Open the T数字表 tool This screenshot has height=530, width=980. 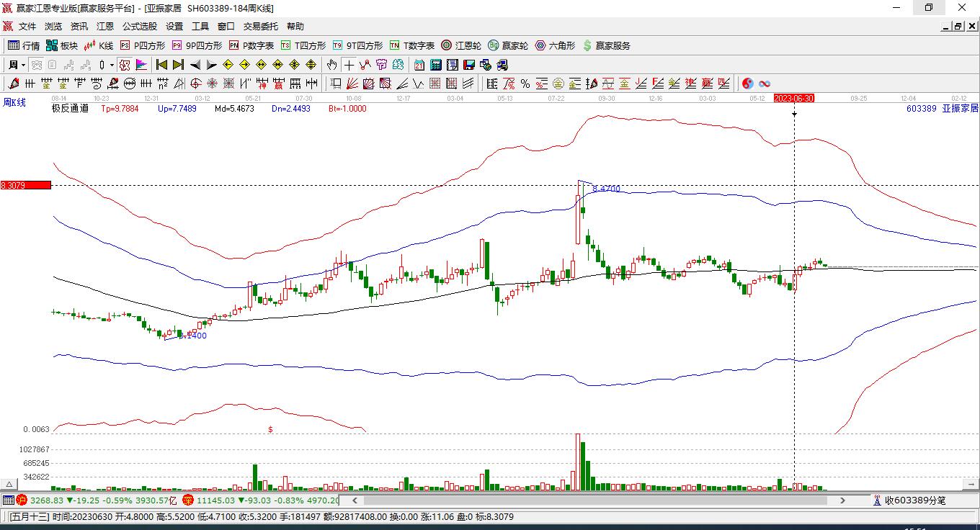pos(412,45)
